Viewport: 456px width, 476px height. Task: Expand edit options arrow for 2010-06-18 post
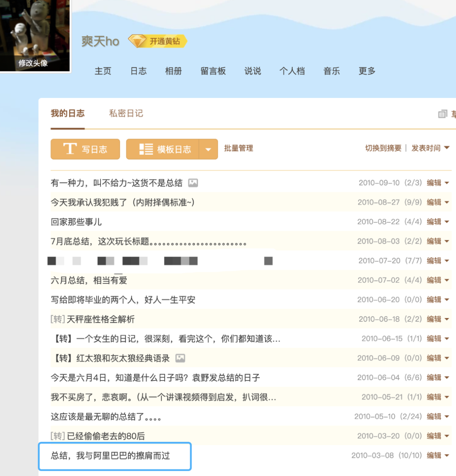447,319
